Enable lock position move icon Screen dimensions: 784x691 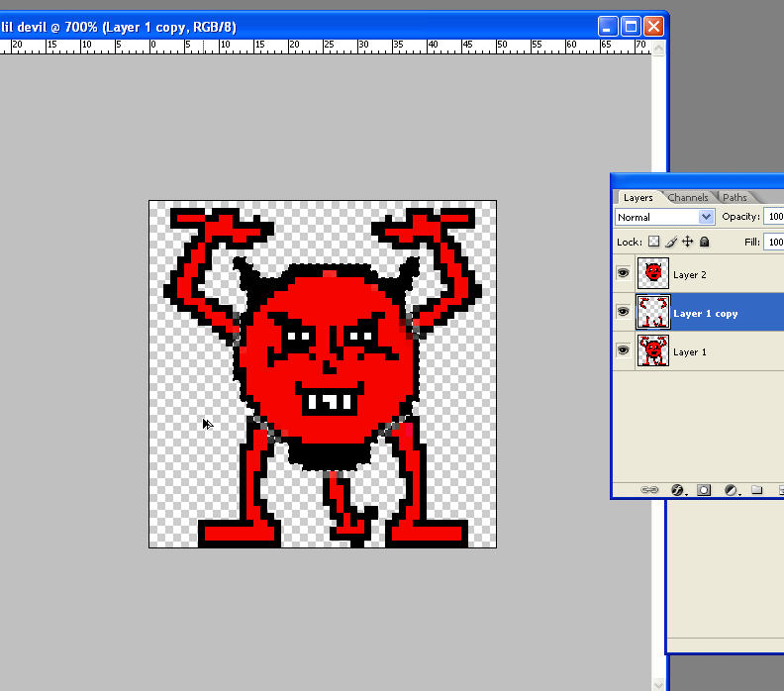pos(688,242)
